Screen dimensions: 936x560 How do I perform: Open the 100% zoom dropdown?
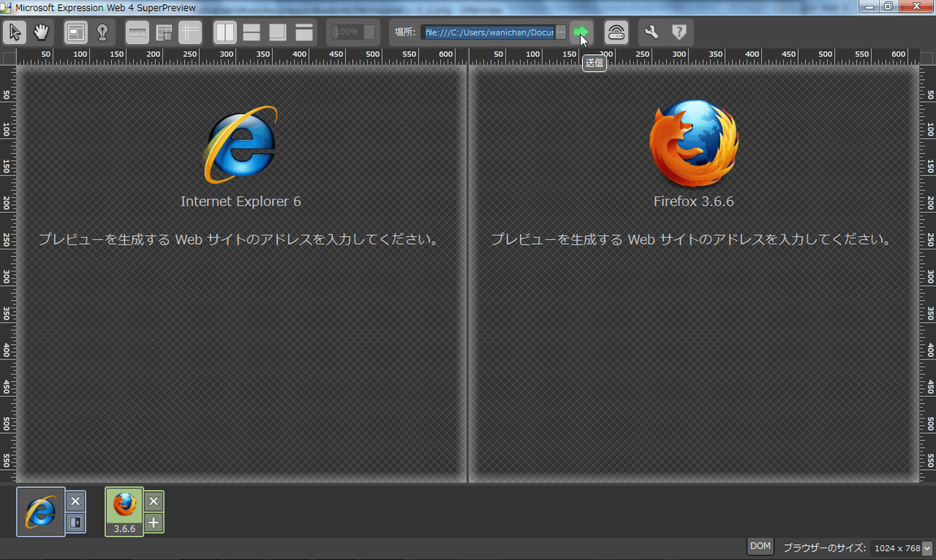point(353,32)
